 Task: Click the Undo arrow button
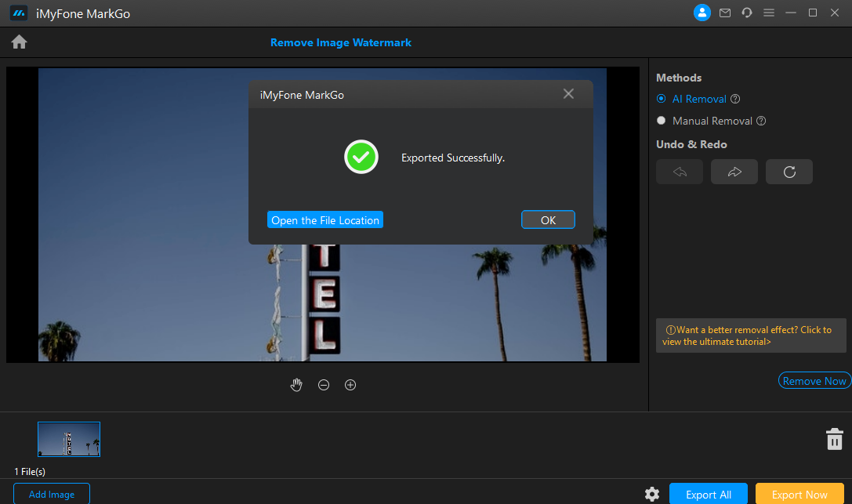[680, 172]
